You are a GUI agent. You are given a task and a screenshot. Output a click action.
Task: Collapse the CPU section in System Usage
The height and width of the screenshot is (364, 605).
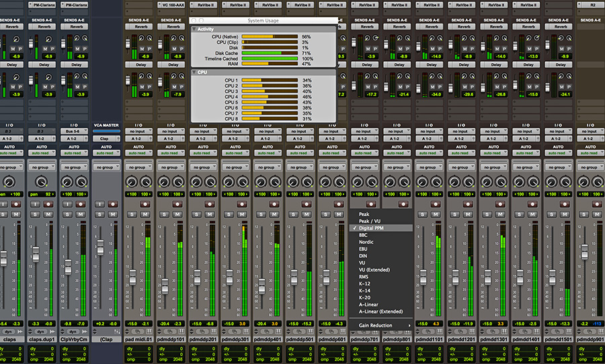(194, 72)
